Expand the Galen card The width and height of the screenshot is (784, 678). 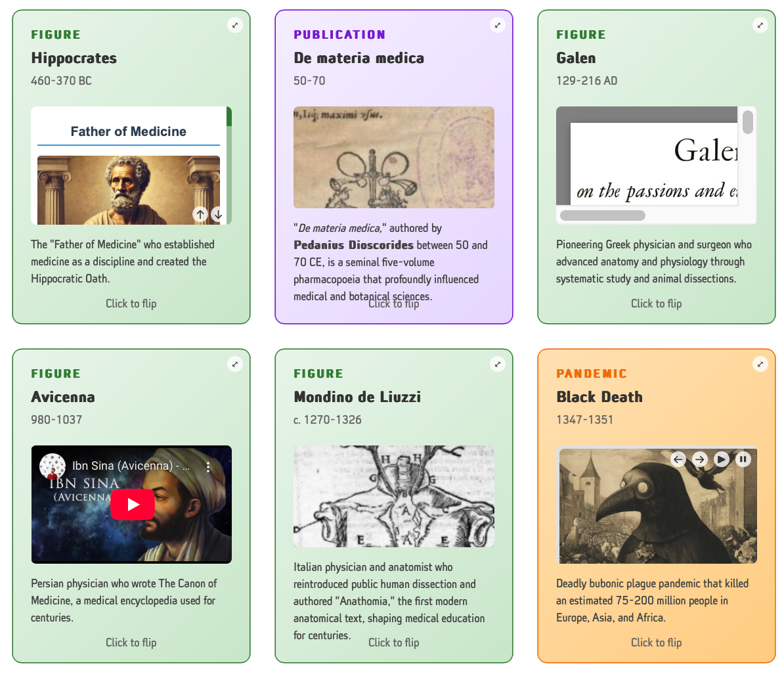pyautogui.click(x=760, y=25)
